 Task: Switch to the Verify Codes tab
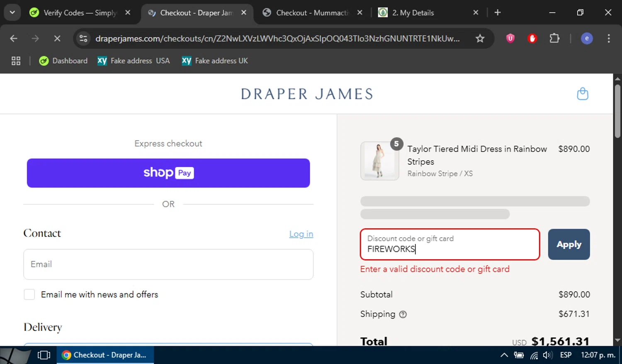click(80, 12)
